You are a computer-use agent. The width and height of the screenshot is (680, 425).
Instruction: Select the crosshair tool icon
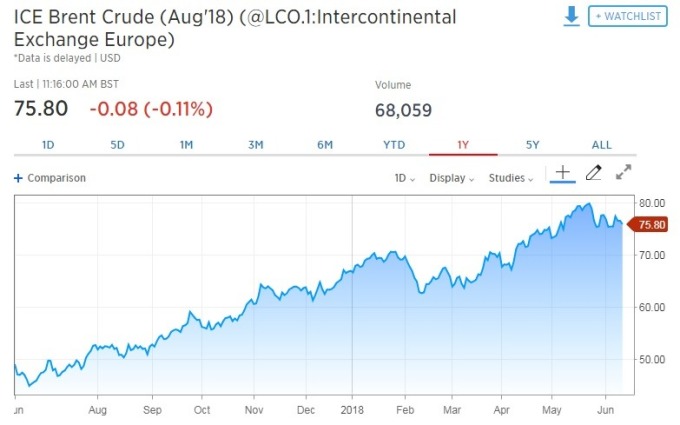coord(562,173)
